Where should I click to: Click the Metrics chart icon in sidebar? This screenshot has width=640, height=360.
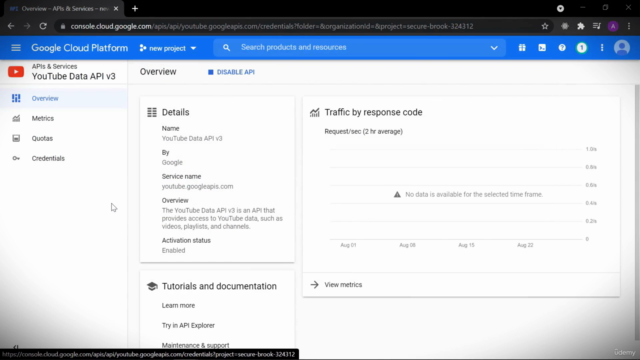coord(16,118)
